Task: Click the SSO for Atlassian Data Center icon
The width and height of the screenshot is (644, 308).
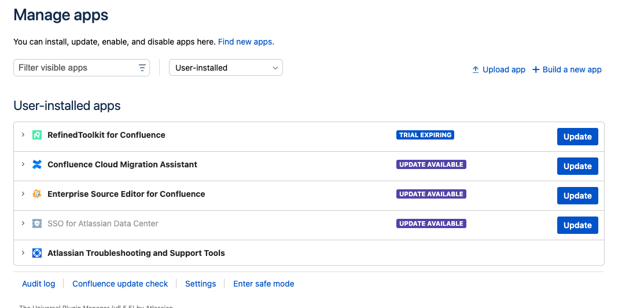Action: [x=37, y=223]
